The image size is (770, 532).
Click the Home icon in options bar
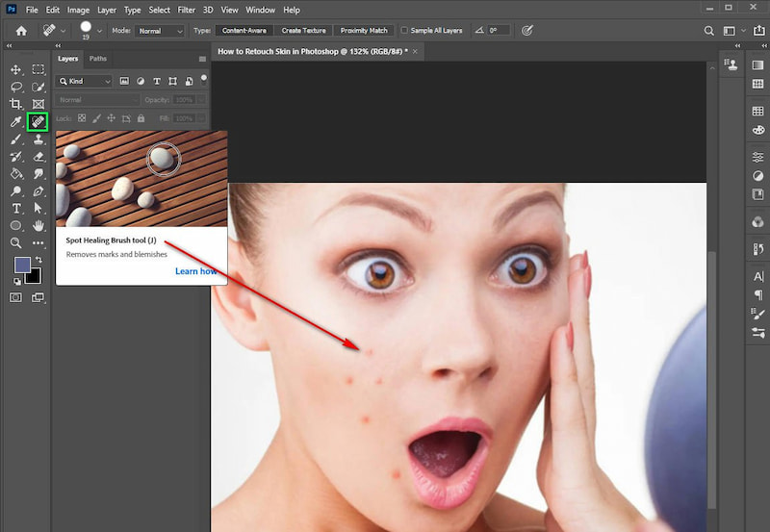(x=21, y=31)
